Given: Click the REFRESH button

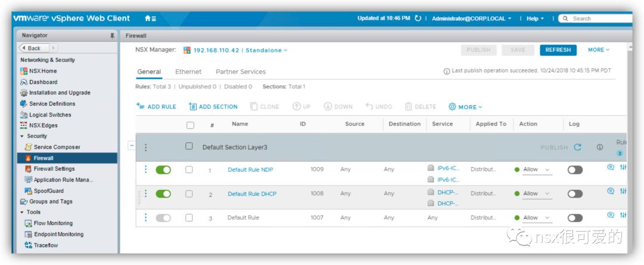Looking at the screenshot, I should [558, 50].
